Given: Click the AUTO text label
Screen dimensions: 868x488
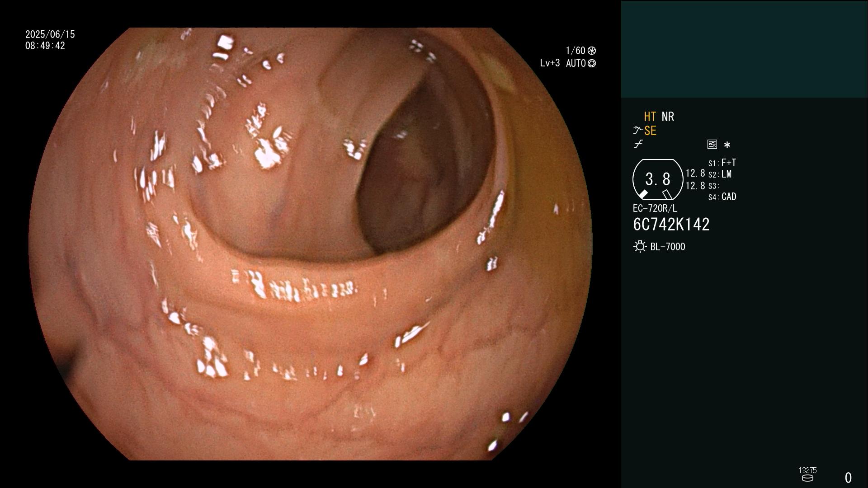Looking at the screenshot, I should 576,63.
